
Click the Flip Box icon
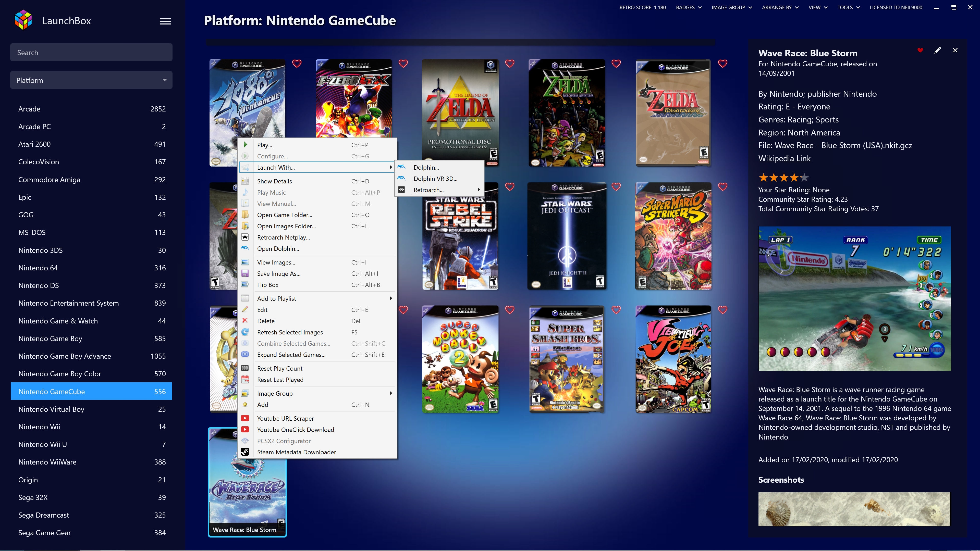coord(245,284)
